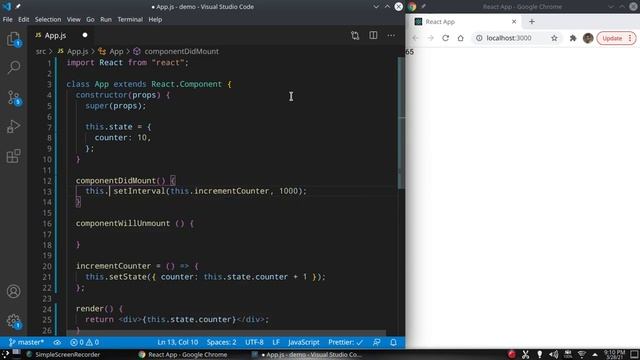Open the Extensions view
This screenshot has width=640, height=360.
point(13,156)
